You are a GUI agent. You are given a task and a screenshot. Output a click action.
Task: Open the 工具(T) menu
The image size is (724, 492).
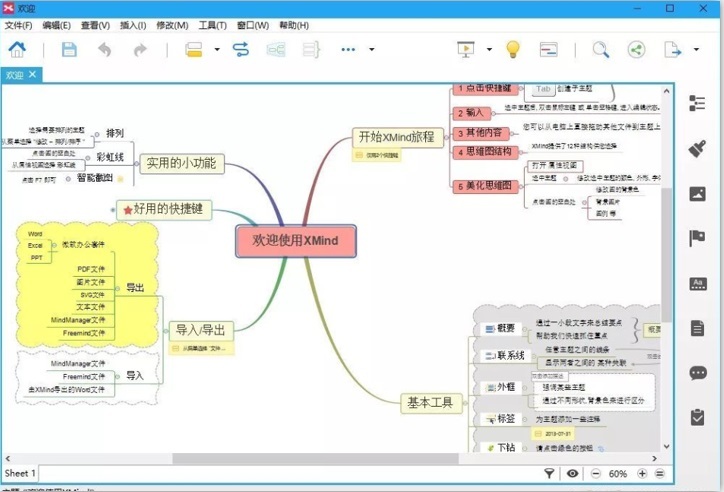click(213, 25)
